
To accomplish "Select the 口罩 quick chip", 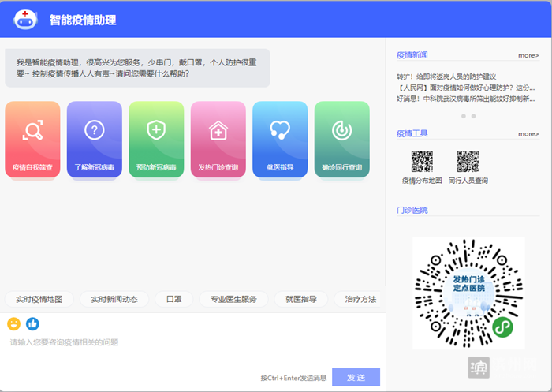I will tap(174, 300).
